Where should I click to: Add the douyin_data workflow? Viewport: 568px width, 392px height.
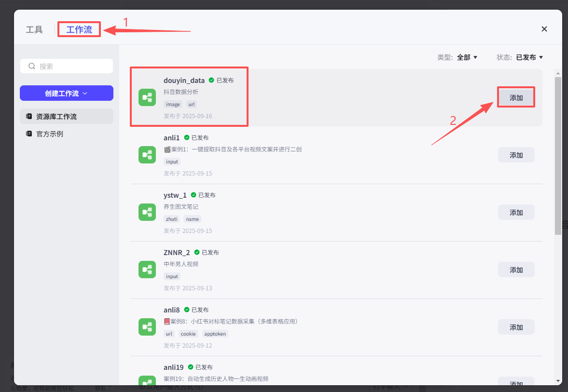(516, 97)
